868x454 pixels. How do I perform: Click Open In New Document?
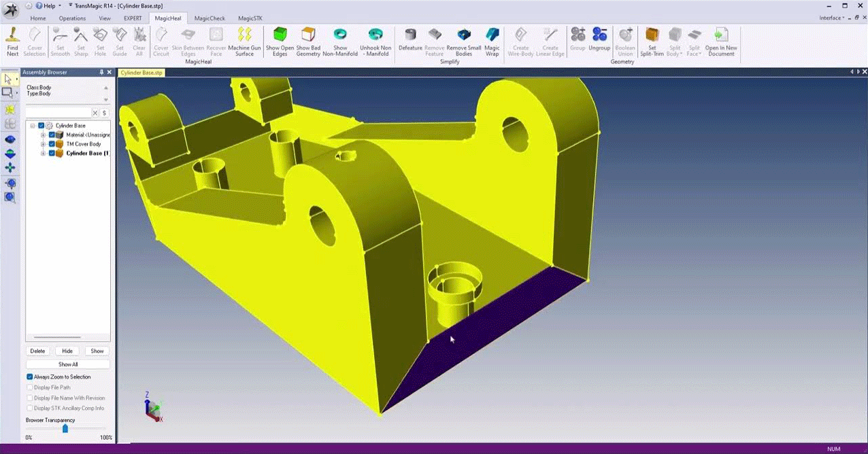[721, 41]
